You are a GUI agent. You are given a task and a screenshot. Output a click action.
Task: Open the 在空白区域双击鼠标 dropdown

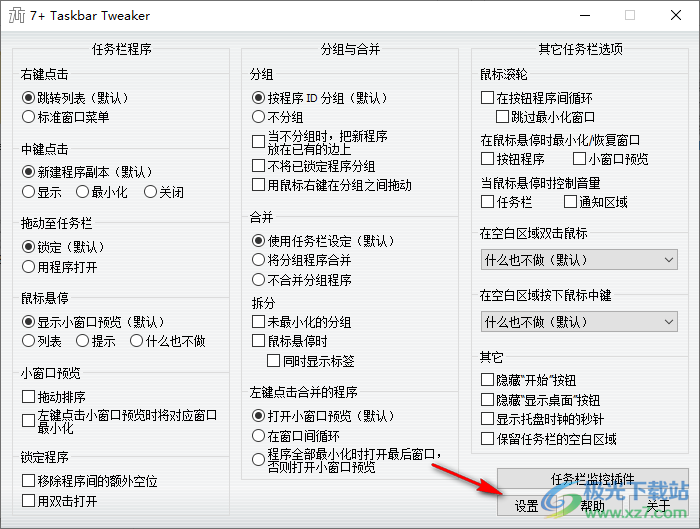(x=579, y=260)
